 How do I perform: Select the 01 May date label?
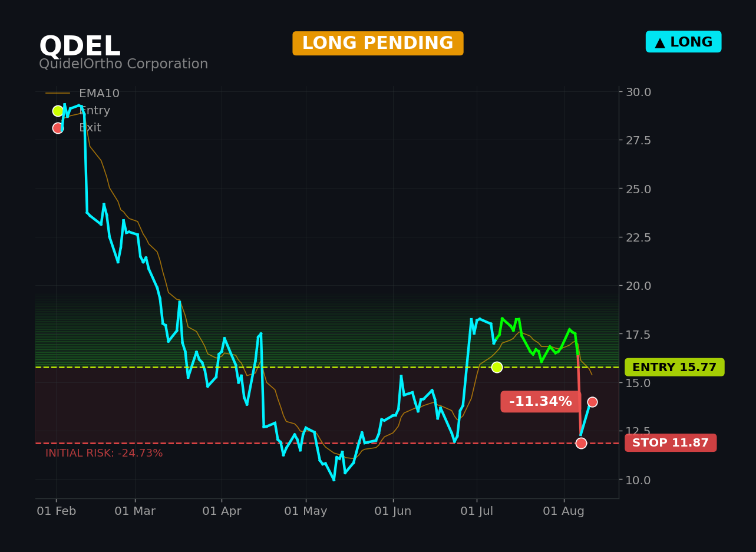tap(306, 511)
